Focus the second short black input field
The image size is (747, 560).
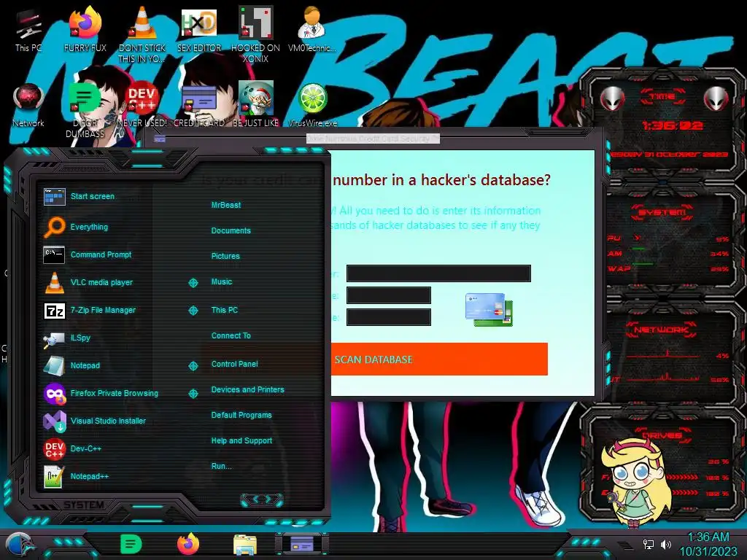388,295
